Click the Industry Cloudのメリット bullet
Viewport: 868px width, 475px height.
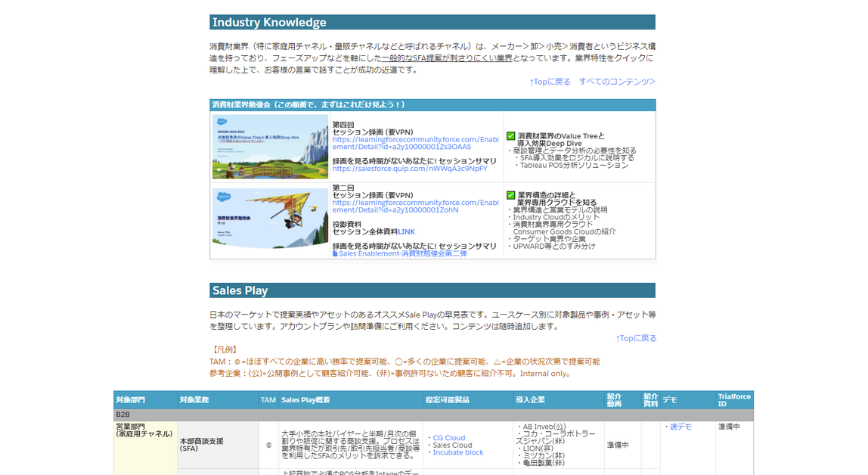pyautogui.click(x=556, y=217)
